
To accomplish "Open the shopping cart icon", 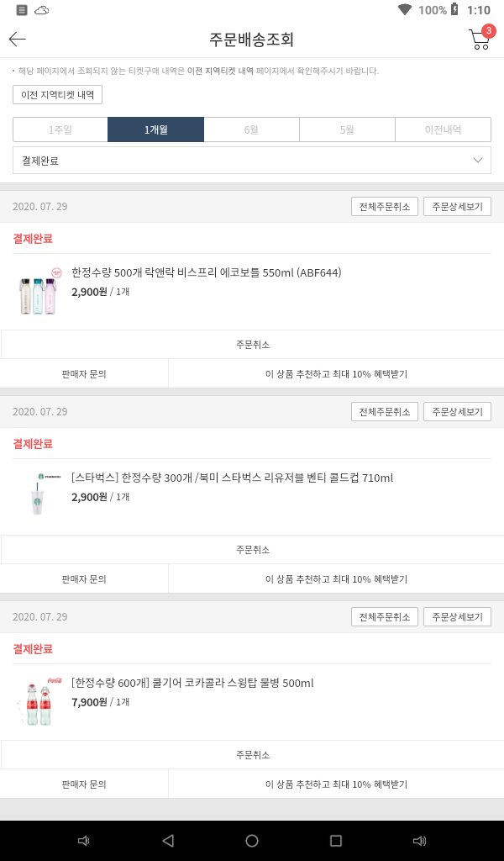I will point(480,39).
